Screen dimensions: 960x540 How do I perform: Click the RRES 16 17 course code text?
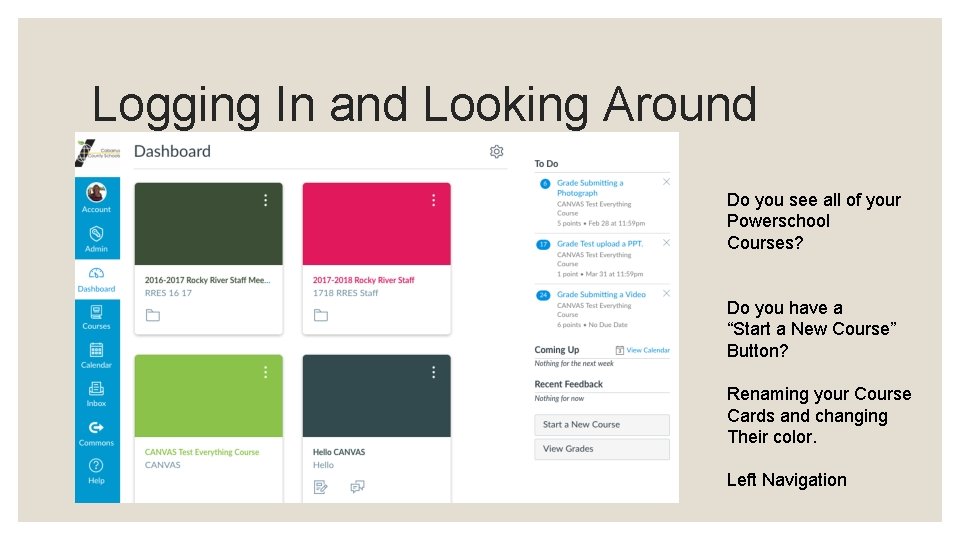point(168,293)
